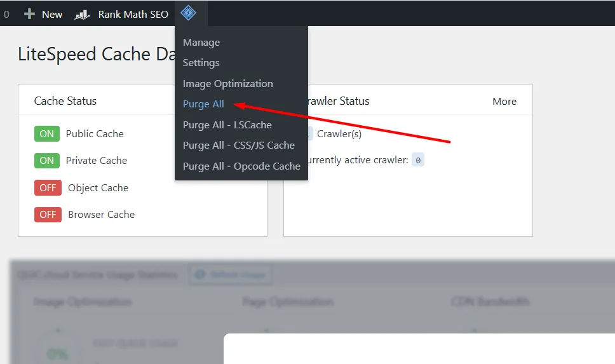Select Purge All - LSCache
The width and height of the screenshot is (615, 364).
click(x=227, y=125)
